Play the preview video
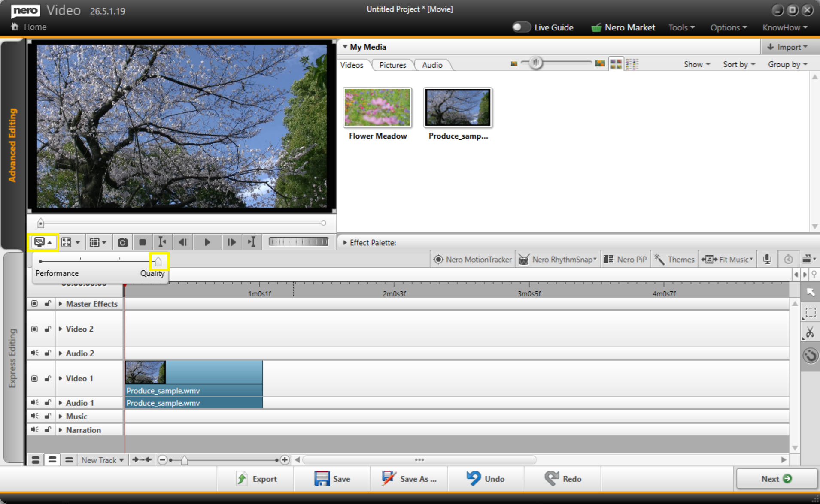Image resolution: width=820 pixels, height=504 pixels. 207,242
